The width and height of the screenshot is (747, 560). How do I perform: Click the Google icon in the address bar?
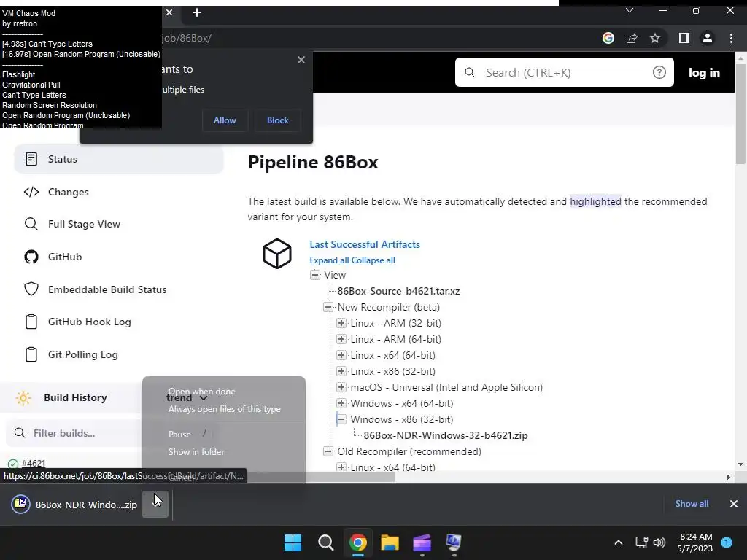tap(608, 38)
